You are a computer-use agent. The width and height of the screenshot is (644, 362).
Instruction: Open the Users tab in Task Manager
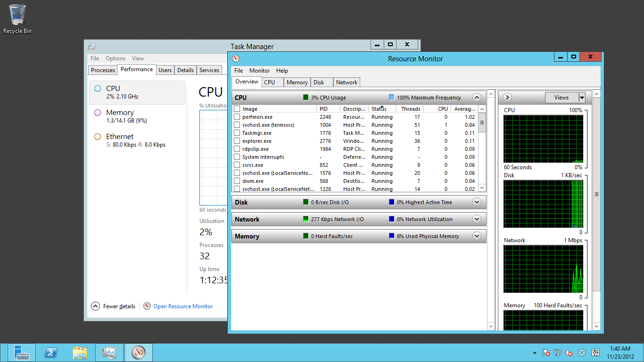pos(165,70)
